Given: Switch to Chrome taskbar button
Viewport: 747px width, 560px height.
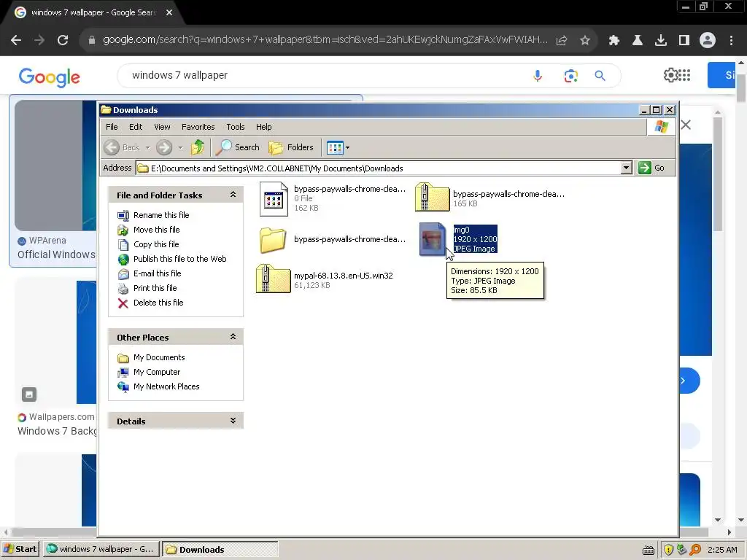Looking at the screenshot, I should 100,549.
